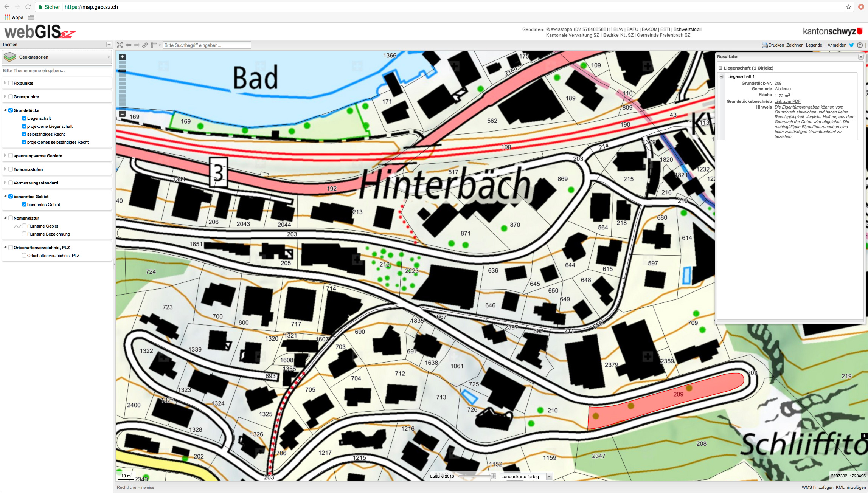868x493 pixels.
Task: Enable the Flurname Gebiet checkbox
Action: click(24, 226)
